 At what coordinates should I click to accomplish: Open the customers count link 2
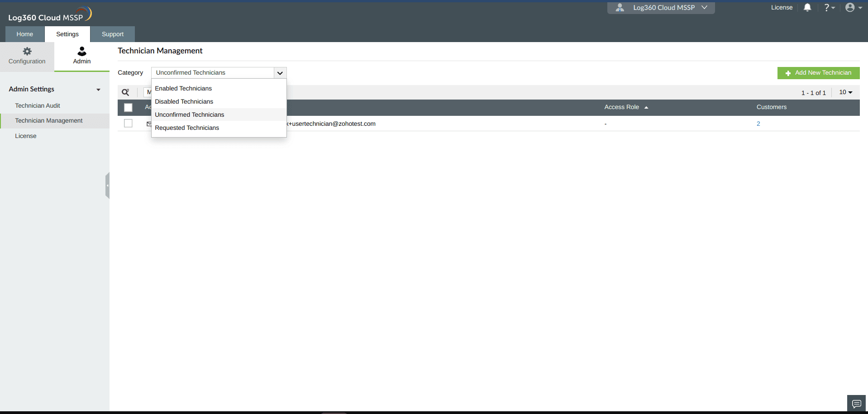(758, 124)
